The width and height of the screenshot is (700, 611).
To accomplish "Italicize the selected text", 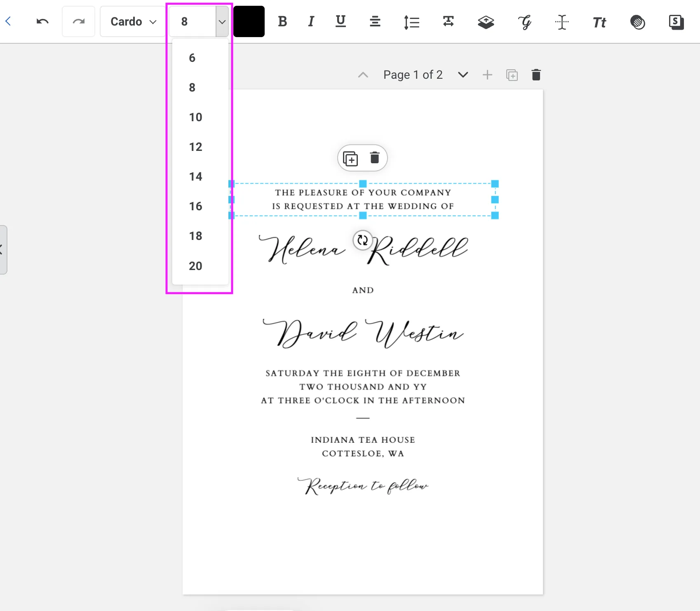I will click(x=311, y=21).
